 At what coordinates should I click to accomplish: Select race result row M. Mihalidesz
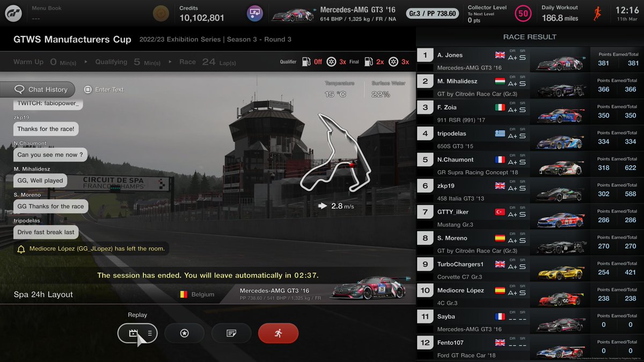[530, 86]
